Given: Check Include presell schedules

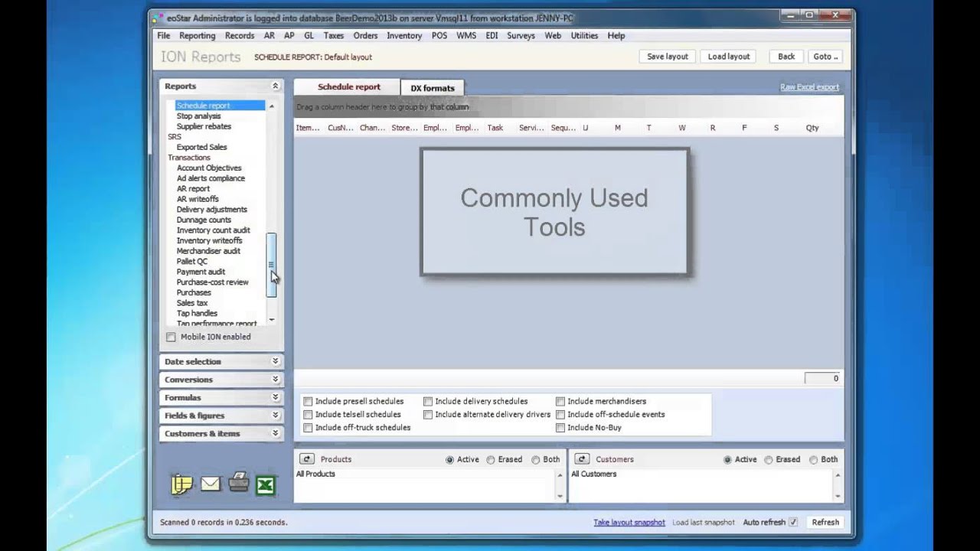Looking at the screenshot, I should pyautogui.click(x=308, y=401).
